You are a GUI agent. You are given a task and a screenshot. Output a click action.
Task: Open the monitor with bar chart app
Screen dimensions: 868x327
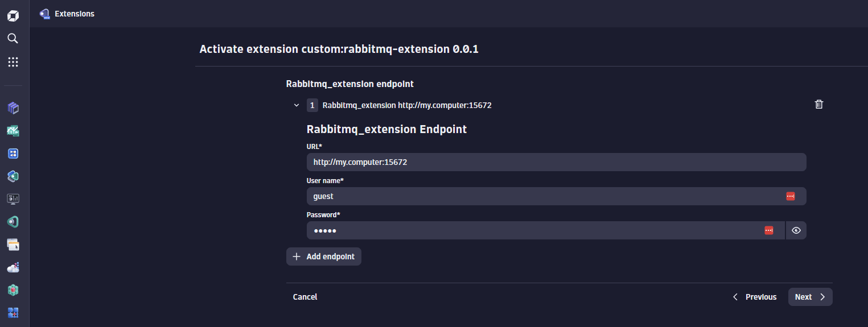13,199
